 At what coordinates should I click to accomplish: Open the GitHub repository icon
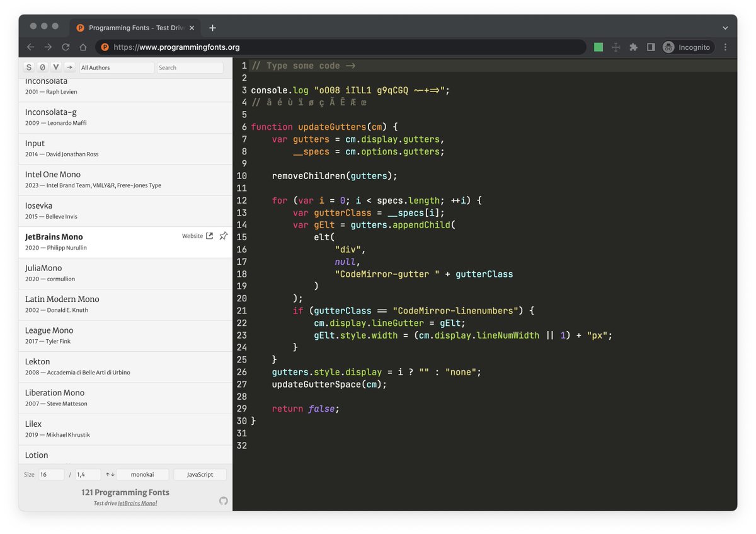[223, 501]
